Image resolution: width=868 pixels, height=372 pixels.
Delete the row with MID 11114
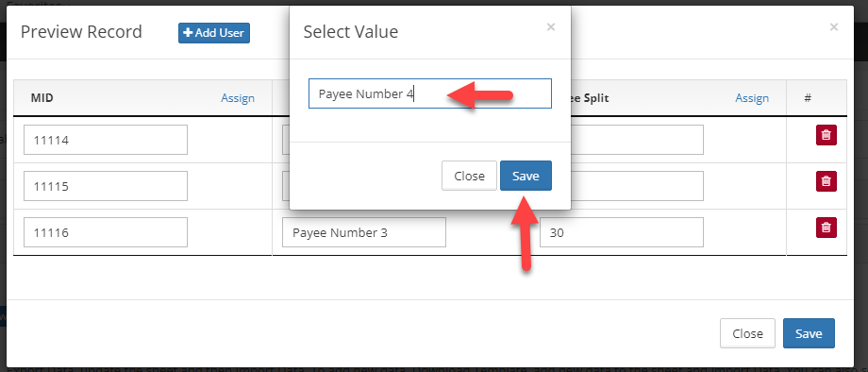(826, 135)
